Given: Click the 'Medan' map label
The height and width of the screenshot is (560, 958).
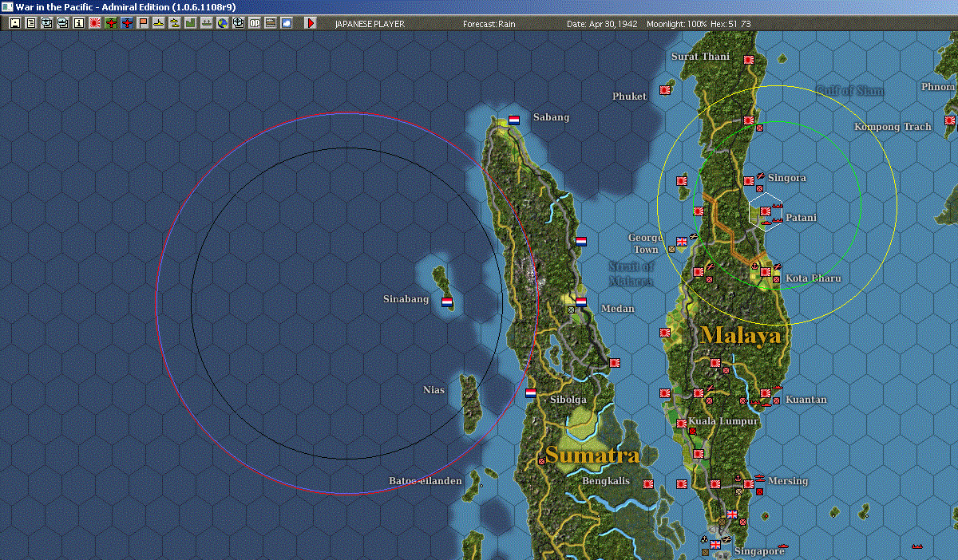Looking at the screenshot, I should tap(618, 309).
